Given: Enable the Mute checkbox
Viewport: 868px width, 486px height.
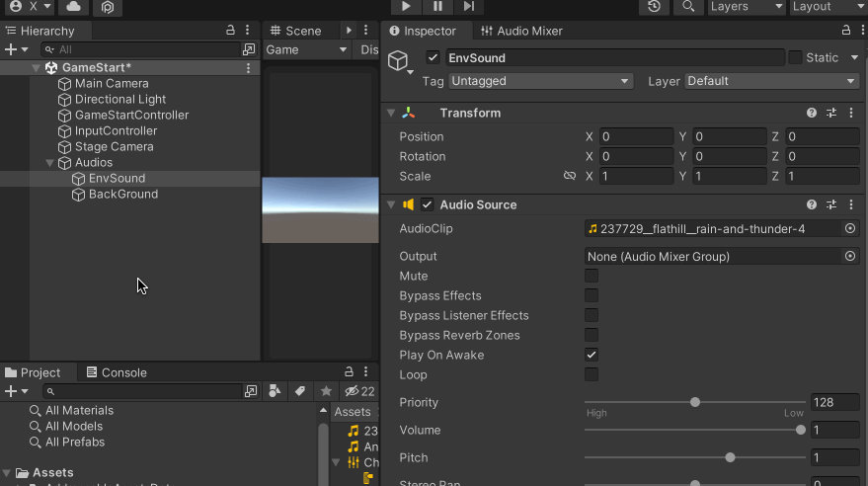Looking at the screenshot, I should (592, 276).
